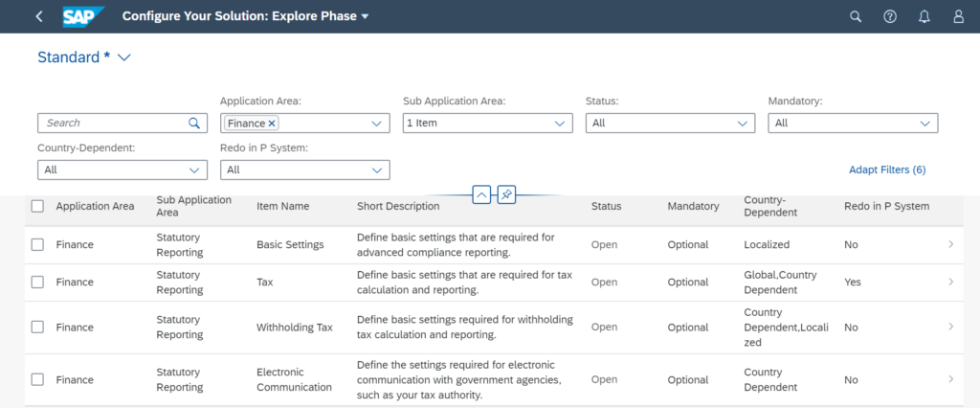Click the advanced compliance reporting description
The image size is (980, 408).
456,244
